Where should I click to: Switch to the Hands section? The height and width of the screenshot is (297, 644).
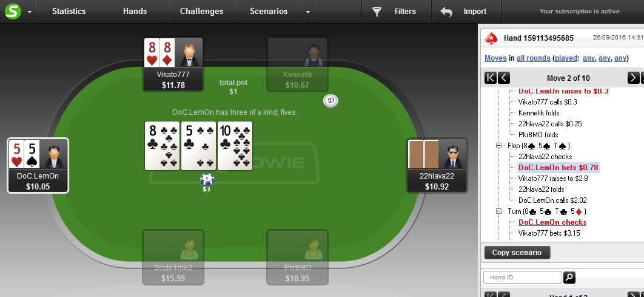(x=135, y=12)
